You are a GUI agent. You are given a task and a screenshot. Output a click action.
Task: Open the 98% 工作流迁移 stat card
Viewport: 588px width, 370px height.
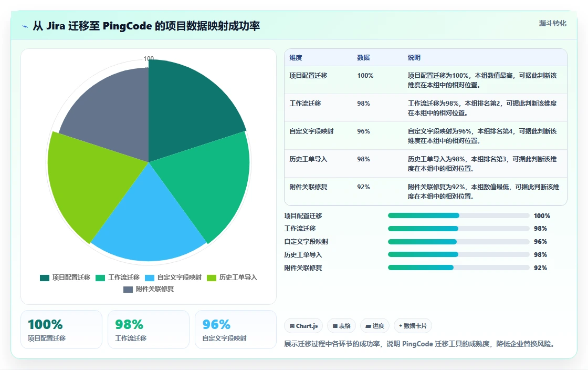(x=149, y=330)
